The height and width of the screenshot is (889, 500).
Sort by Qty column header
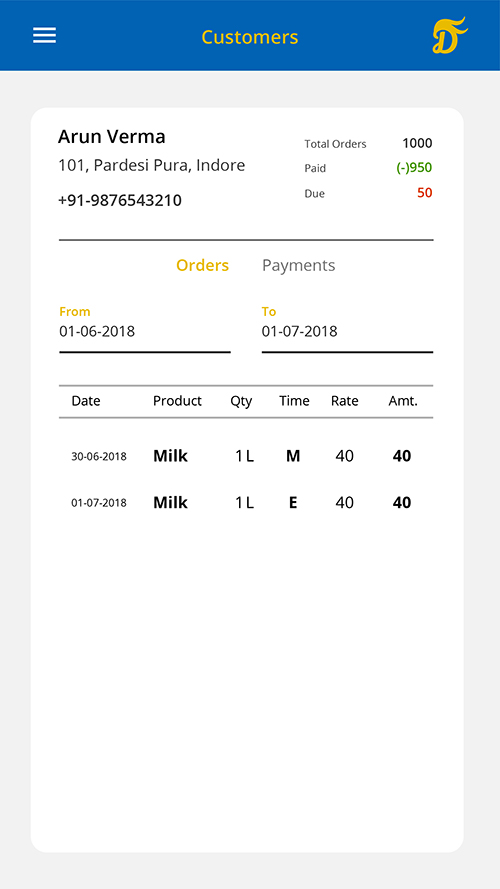click(x=241, y=401)
